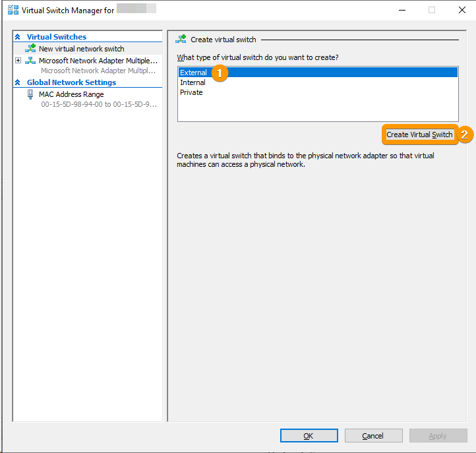476x453 pixels.
Task: Minimize the Virtual Switch Manager window
Action: tap(402, 10)
